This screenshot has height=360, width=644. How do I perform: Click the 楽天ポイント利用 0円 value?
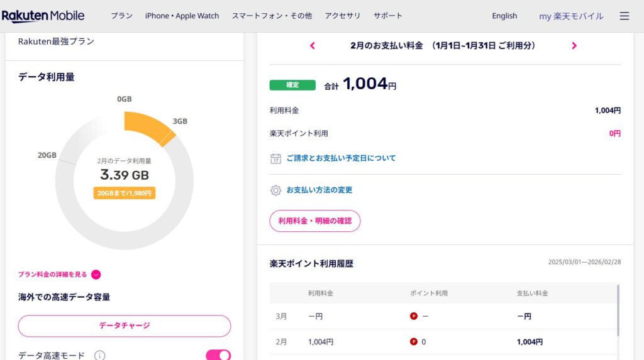tap(615, 133)
